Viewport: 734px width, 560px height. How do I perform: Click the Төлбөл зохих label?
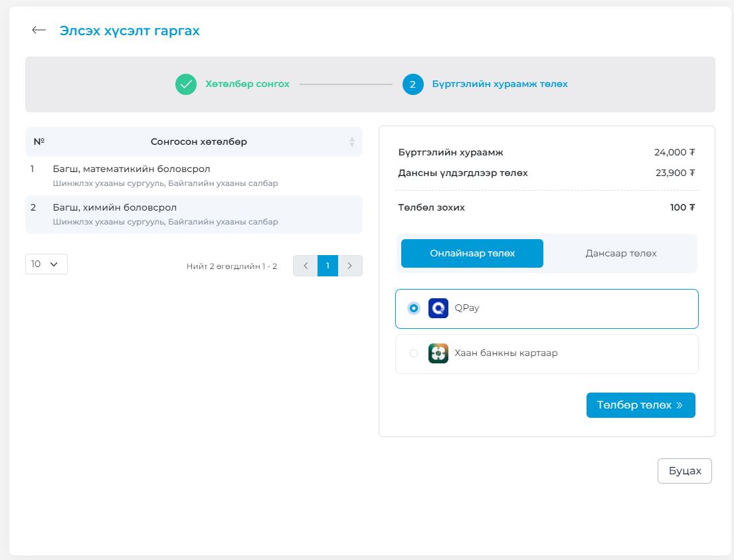431,207
